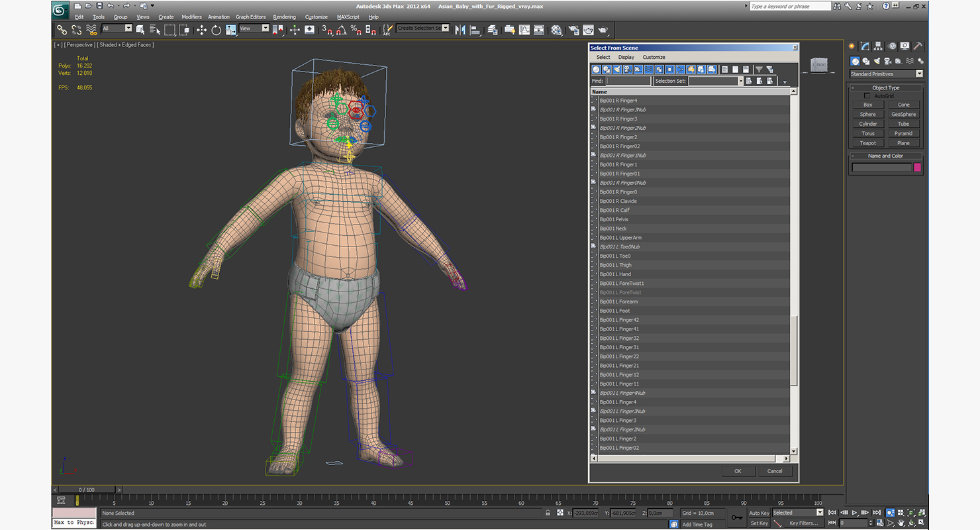The width and height of the screenshot is (980, 530).
Task: Click the ViewCube Front face
Action: (x=820, y=65)
